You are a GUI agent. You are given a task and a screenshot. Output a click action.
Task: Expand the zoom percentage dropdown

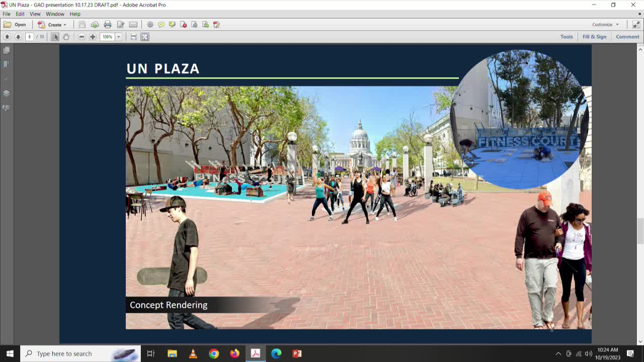pyautogui.click(x=119, y=36)
